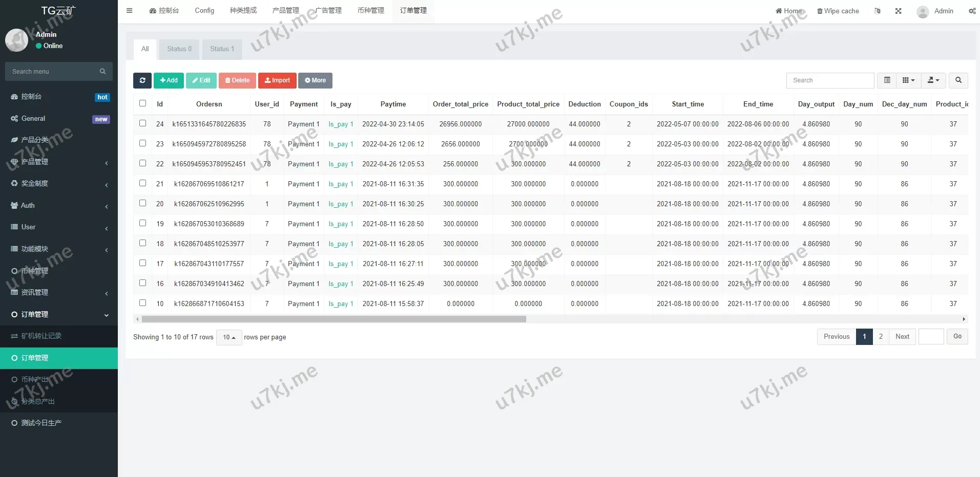Go to Next page of results
The height and width of the screenshot is (477, 980).
coord(902,336)
